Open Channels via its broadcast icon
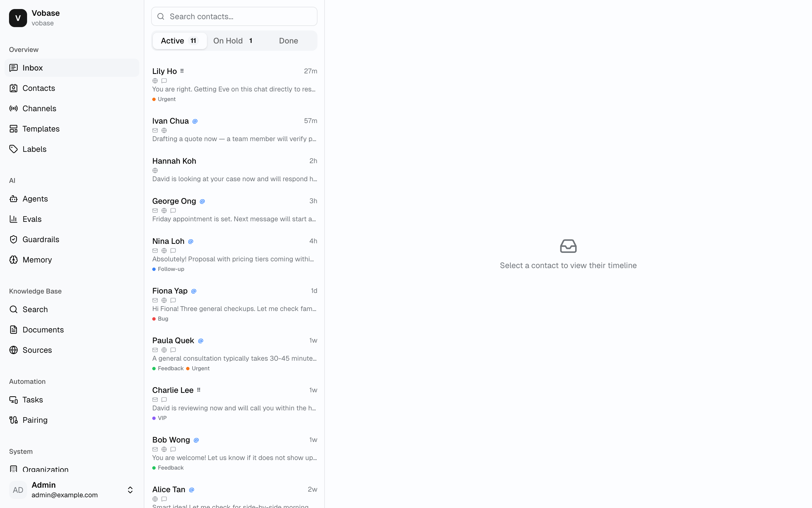The width and height of the screenshot is (812, 508). (14, 109)
